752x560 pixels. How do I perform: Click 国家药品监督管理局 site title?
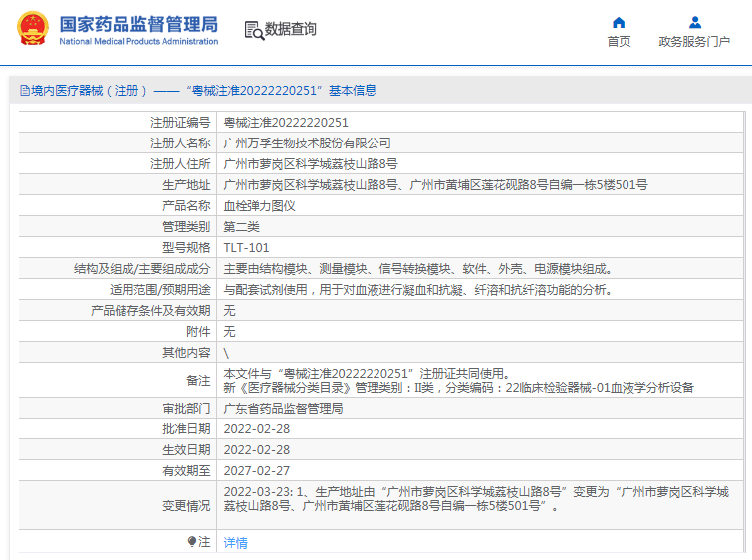tap(138, 24)
